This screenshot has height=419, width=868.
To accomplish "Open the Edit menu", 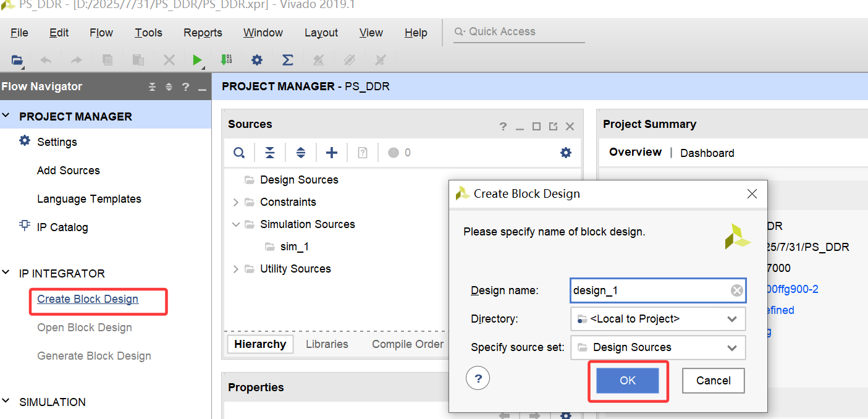I will [59, 33].
